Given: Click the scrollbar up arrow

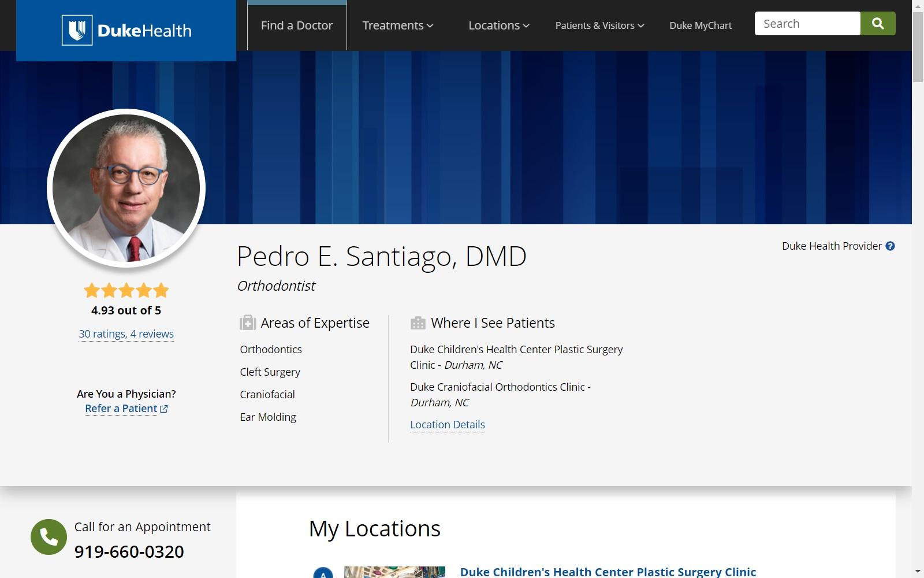Looking at the screenshot, I should pos(918,5).
